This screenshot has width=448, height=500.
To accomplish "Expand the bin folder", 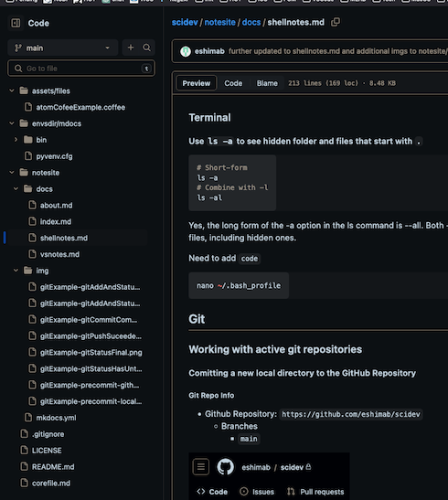I will coord(16,140).
